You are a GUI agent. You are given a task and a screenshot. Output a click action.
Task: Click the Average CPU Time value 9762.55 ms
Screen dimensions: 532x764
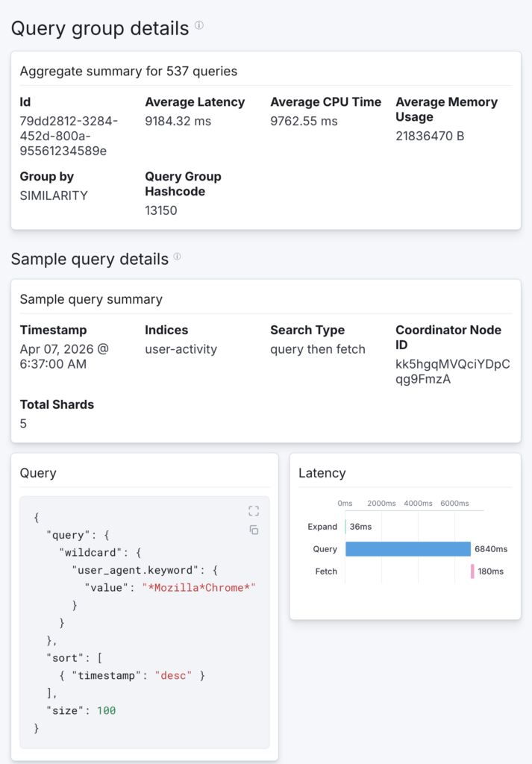304,122
